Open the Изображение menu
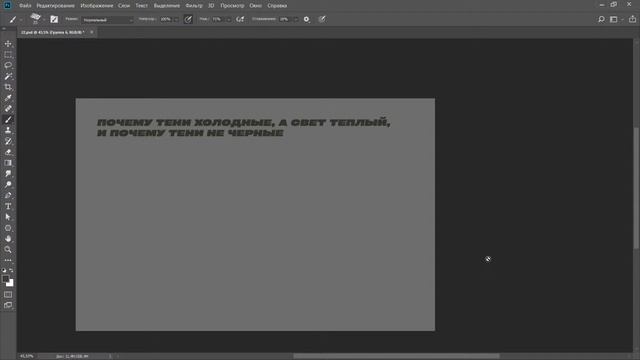This screenshot has height=360, width=640. (97, 6)
